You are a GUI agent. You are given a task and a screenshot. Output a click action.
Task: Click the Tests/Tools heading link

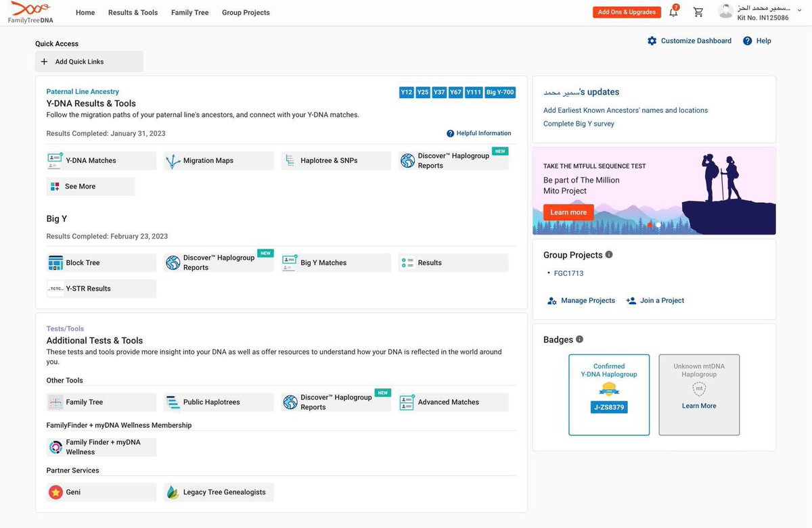click(65, 329)
